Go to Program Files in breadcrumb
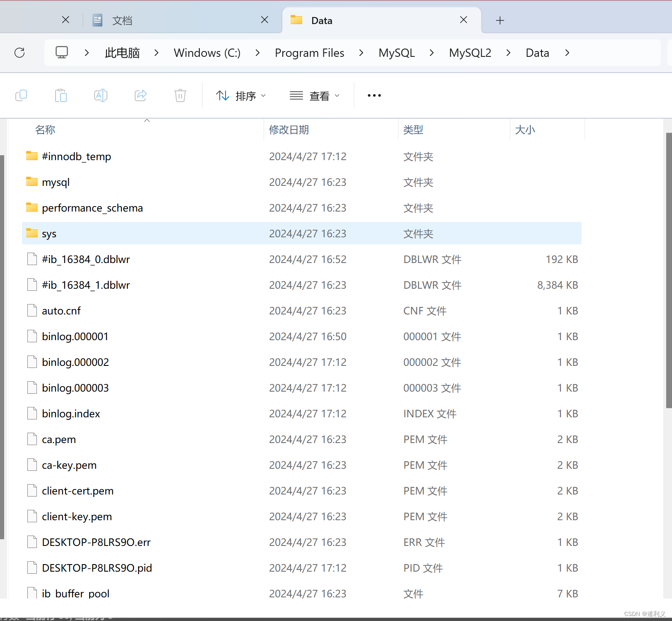 (310, 53)
